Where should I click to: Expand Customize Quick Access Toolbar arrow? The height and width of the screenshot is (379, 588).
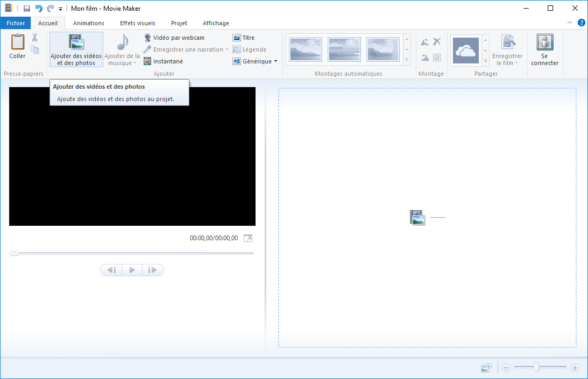click(x=60, y=9)
